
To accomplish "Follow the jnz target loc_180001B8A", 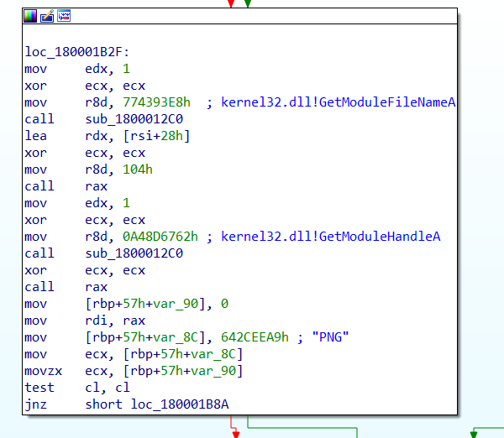I will (180, 404).
